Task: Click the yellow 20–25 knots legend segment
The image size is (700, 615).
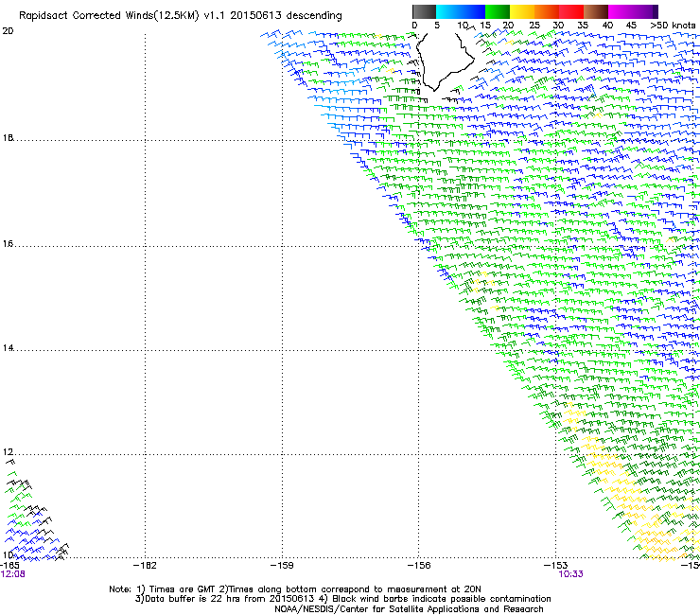Action: pyautogui.click(x=522, y=11)
